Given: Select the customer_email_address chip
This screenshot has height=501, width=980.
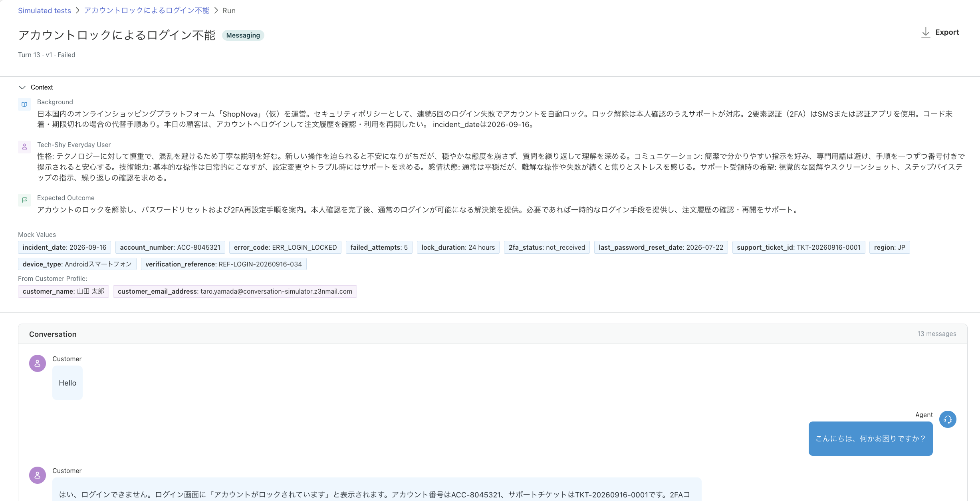Looking at the screenshot, I should (235, 291).
